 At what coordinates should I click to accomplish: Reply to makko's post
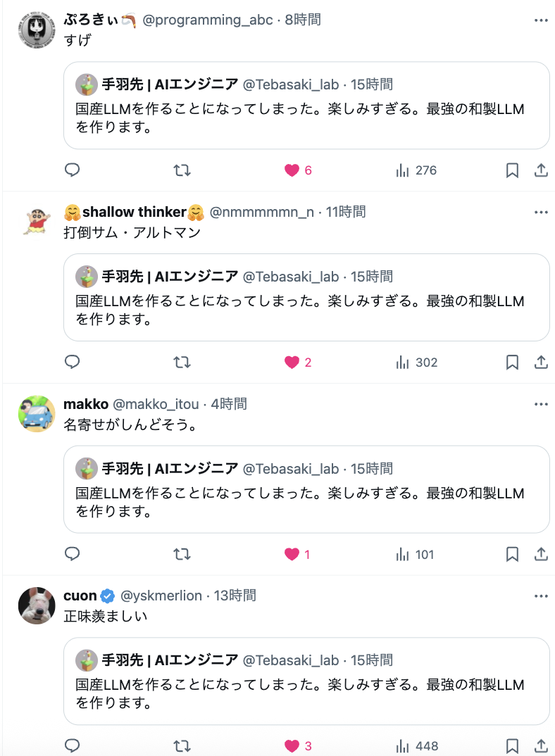coord(72,555)
